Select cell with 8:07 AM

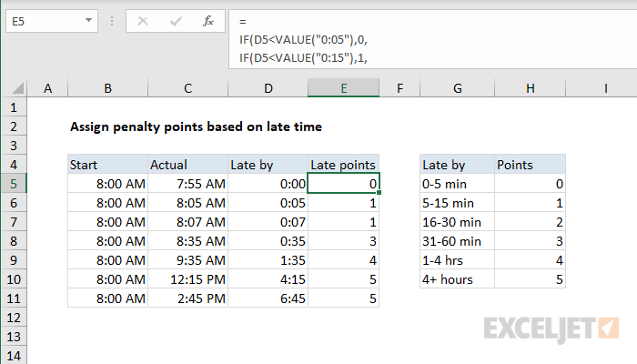click(187, 222)
